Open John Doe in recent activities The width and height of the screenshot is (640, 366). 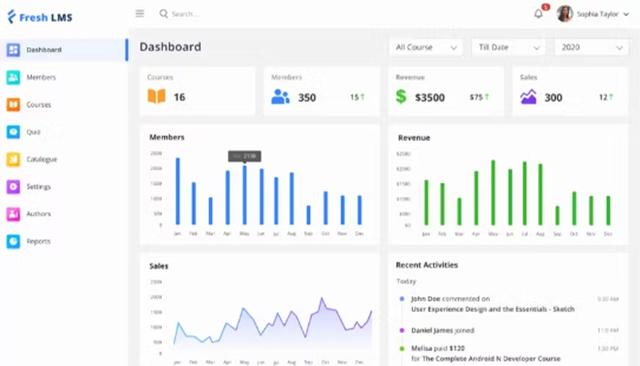pyautogui.click(x=425, y=299)
